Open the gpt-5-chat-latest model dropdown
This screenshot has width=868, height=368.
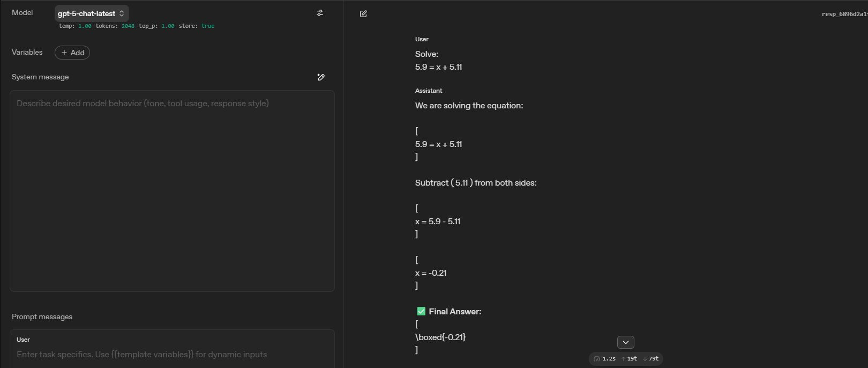[x=91, y=13]
